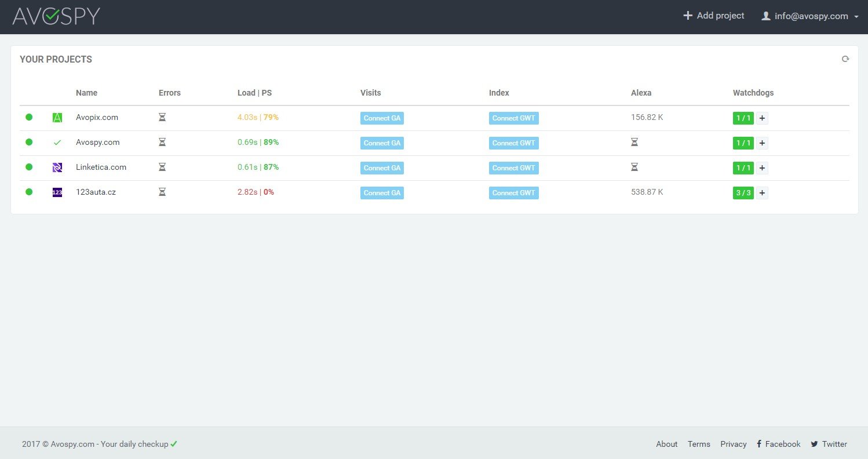Add a watchdog to Linketica.com

point(762,168)
